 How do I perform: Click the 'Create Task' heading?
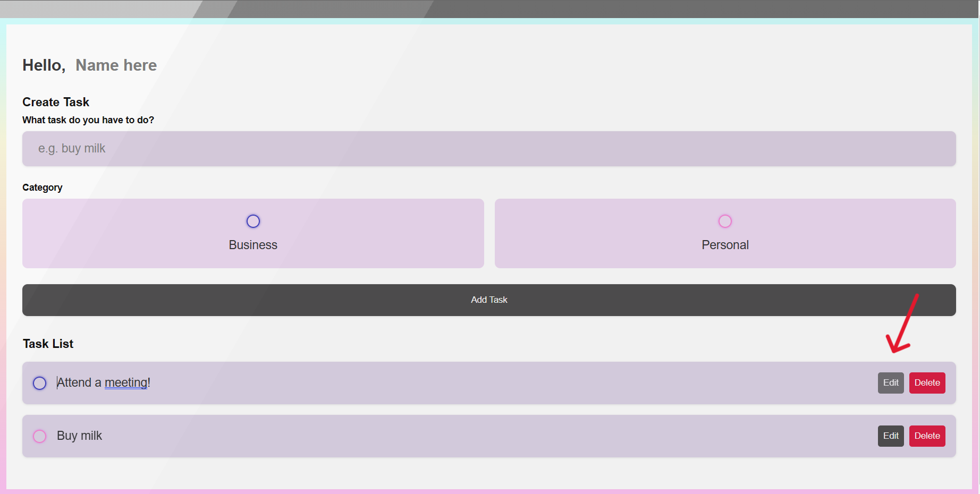(x=55, y=102)
